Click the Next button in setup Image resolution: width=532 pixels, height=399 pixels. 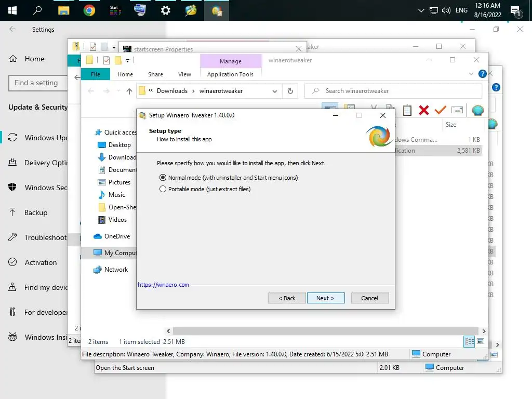[x=326, y=298]
